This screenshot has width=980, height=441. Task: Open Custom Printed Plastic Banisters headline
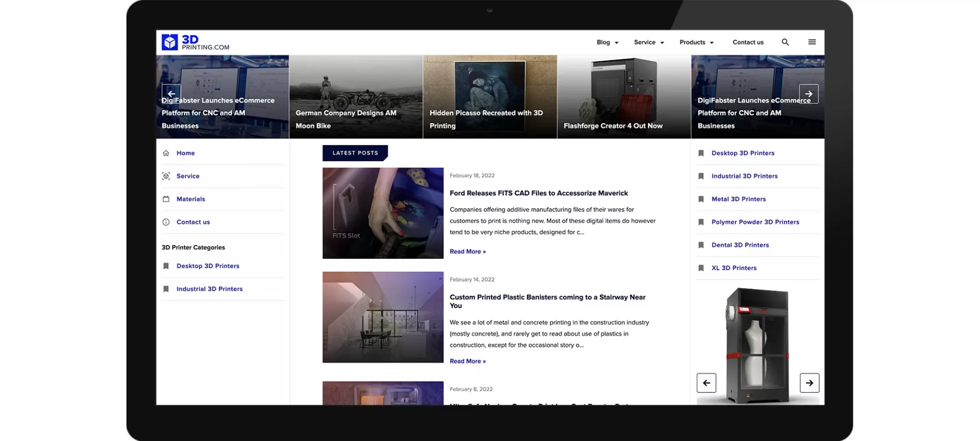547,301
